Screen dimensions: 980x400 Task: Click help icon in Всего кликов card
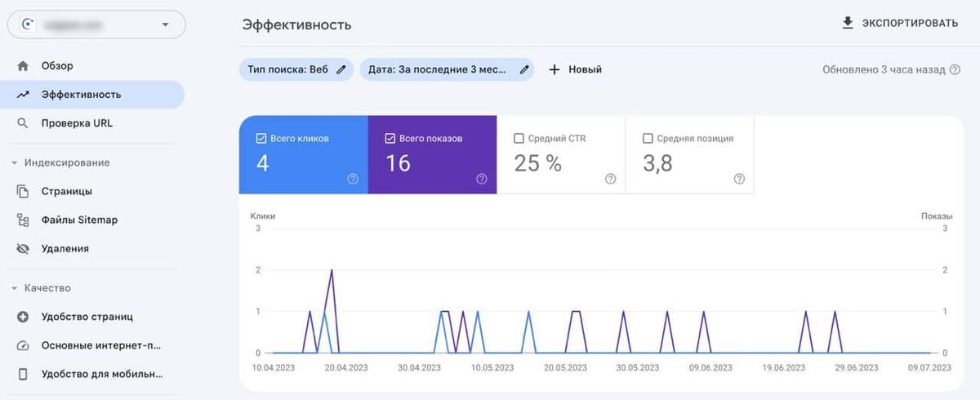point(353,179)
